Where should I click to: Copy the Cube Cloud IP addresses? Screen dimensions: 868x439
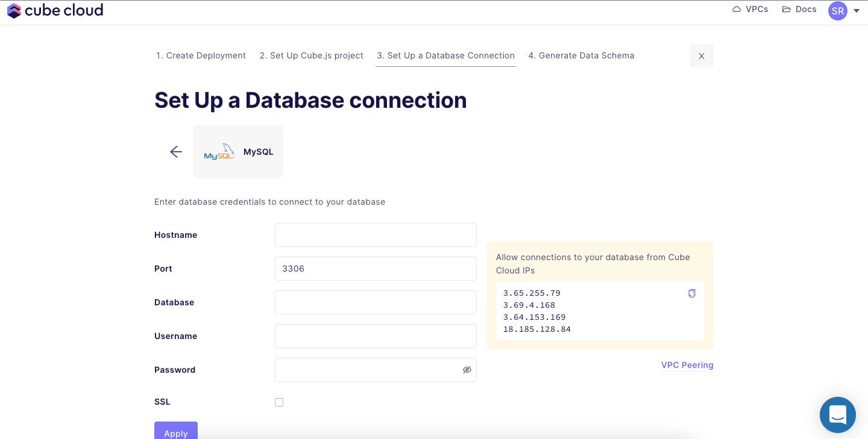tap(691, 293)
